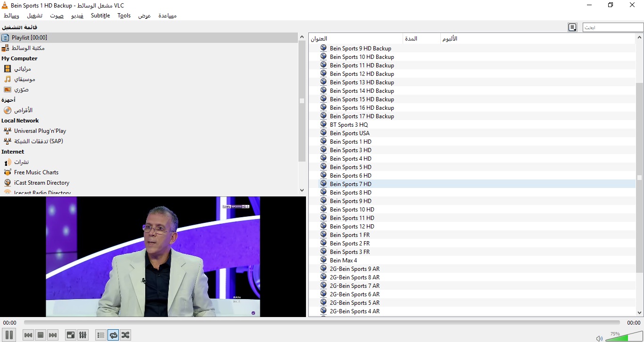The width and height of the screenshot is (644, 342).
Task: Sort by العنوان (Title) column header
Action: [356, 39]
